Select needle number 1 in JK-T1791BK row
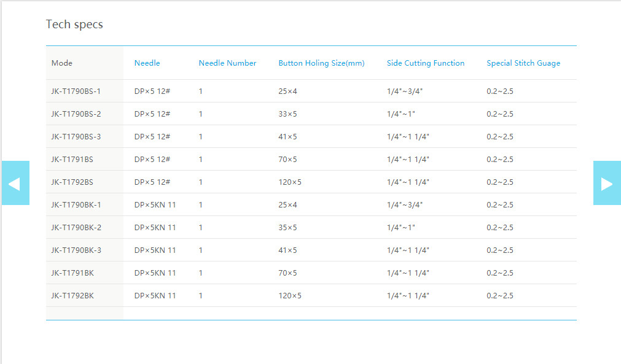Viewport: 621px width, 364px height. click(x=201, y=273)
